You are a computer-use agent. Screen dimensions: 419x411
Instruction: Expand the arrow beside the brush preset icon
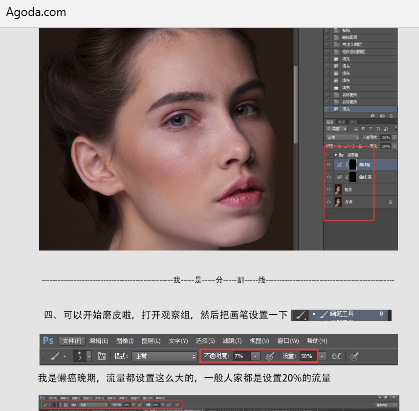[64, 357]
